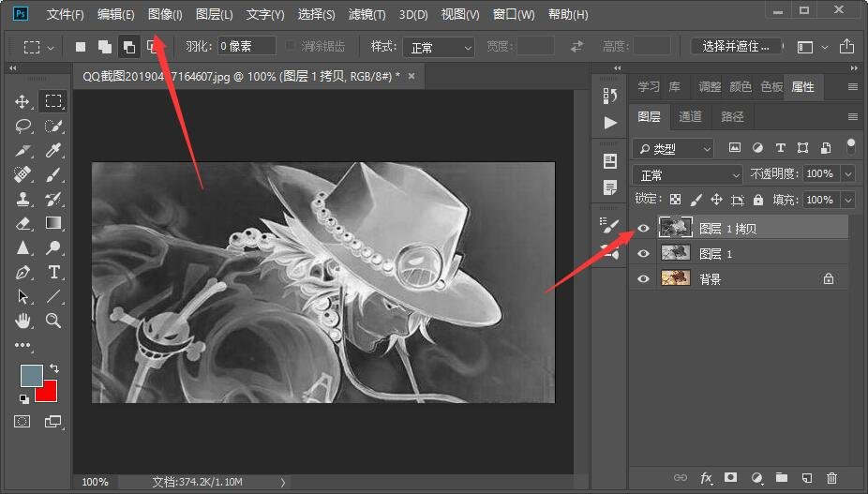Add layer mask icon
The height and width of the screenshot is (494, 868).
[x=731, y=477]
